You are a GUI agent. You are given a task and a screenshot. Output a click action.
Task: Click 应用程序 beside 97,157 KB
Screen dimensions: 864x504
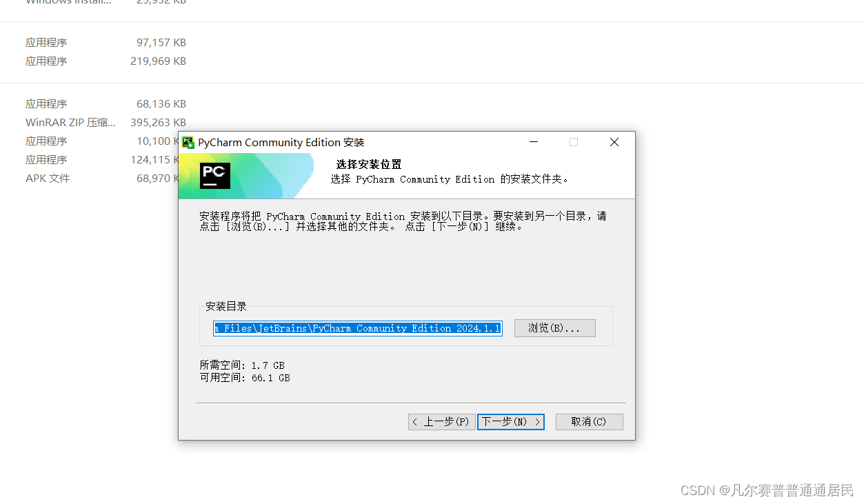coord(46,43)
